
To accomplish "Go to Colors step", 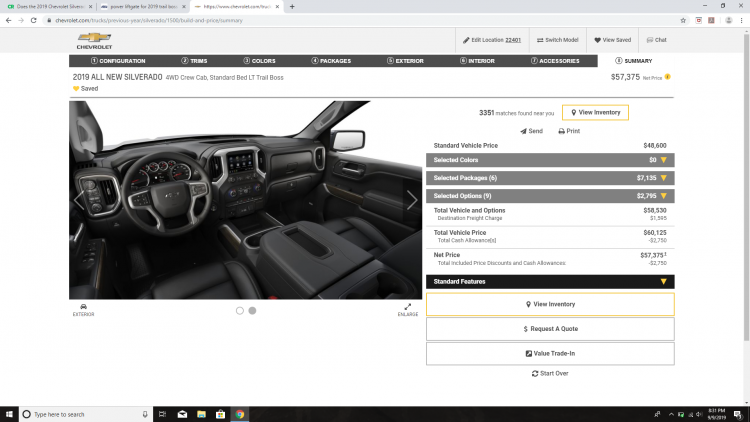I will coord(259,61).
